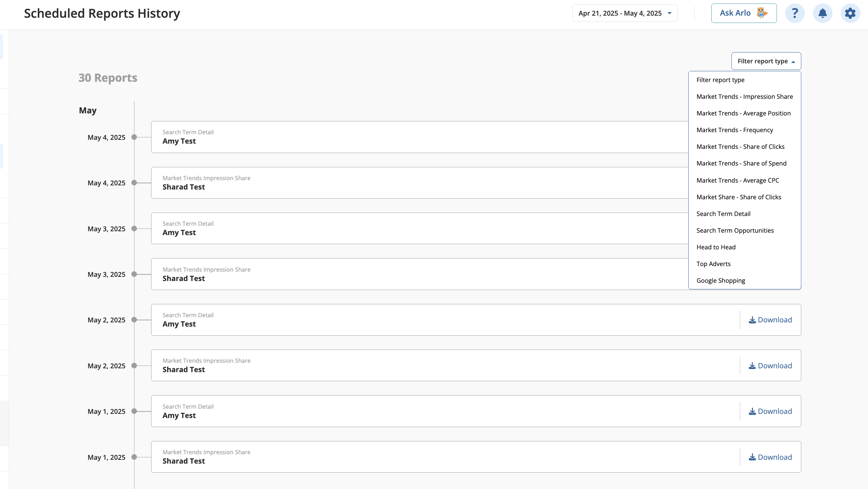Collapse the Filter report type dropdown
Screen dimensions: 868x489
click(x=766, y=61)
